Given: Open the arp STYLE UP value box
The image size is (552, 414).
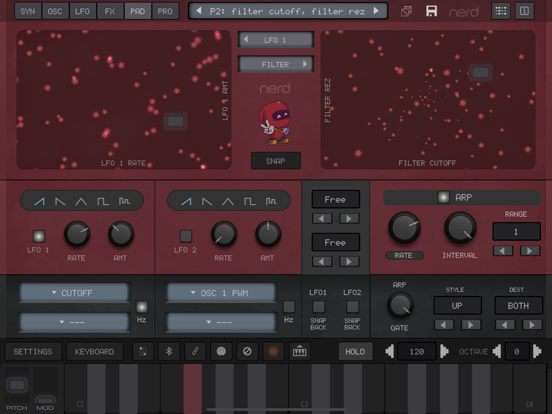Looking at the screenshot, I should (x=457, y=306).
